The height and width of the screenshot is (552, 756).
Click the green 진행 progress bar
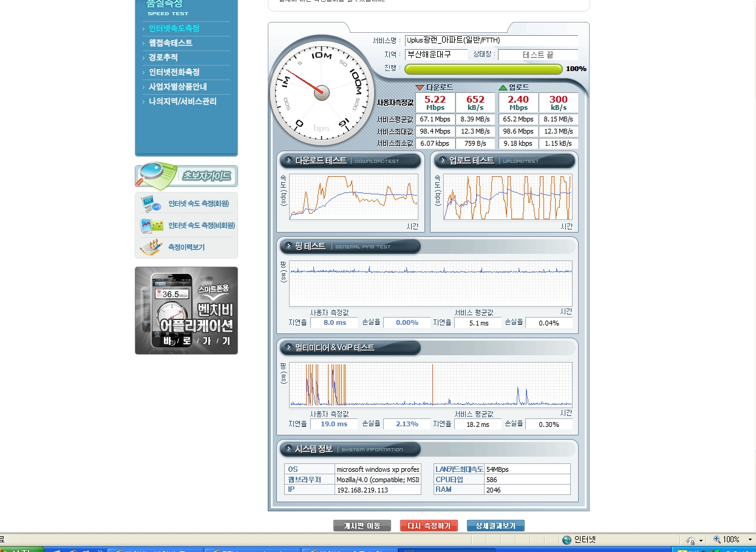(x=484, y=69)
